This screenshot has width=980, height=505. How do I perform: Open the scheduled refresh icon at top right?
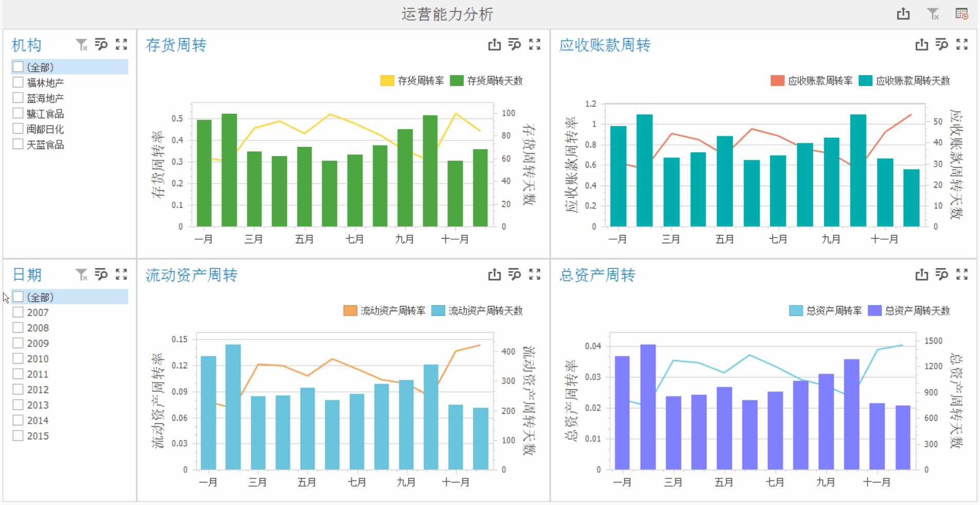coord(963,14)
